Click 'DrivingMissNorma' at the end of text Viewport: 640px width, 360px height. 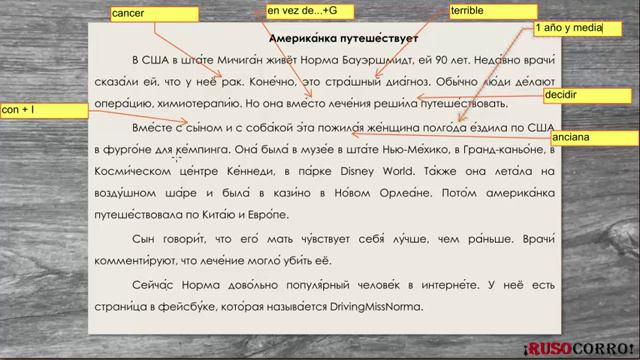coord(376,307)
